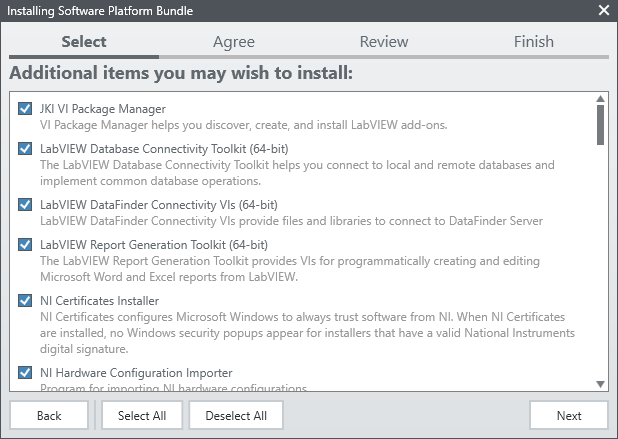Click the scrollbar down arrow

(600, 384)
